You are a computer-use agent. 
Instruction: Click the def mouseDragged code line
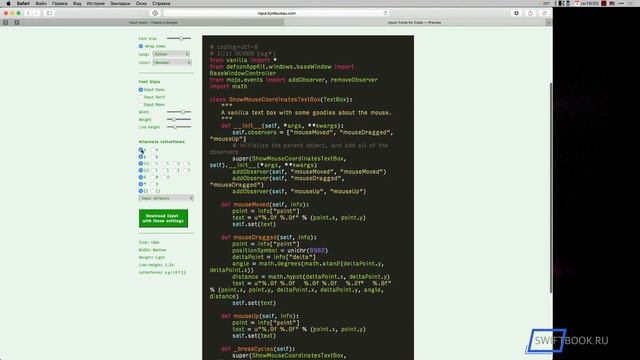click(x=269, y=237)
